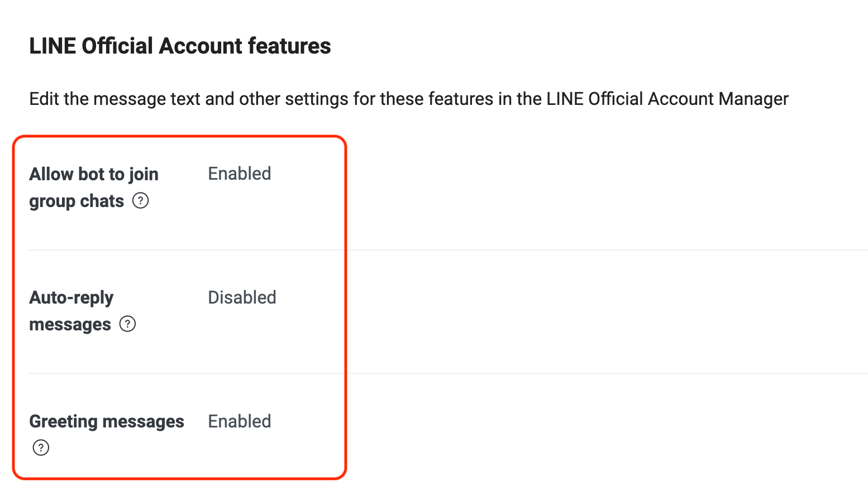Select the Auto-reply messages label
This screenshot has width=868, height=500.
[x=71, y=310]
